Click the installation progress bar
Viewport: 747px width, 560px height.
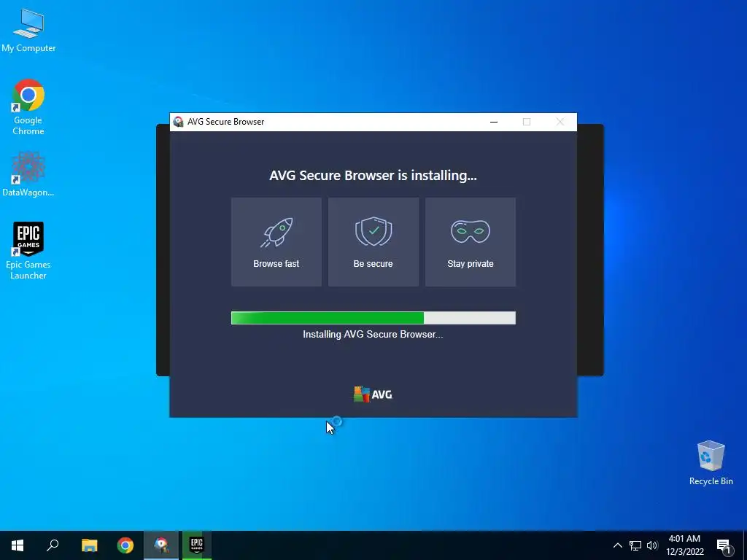click(373, 318)
